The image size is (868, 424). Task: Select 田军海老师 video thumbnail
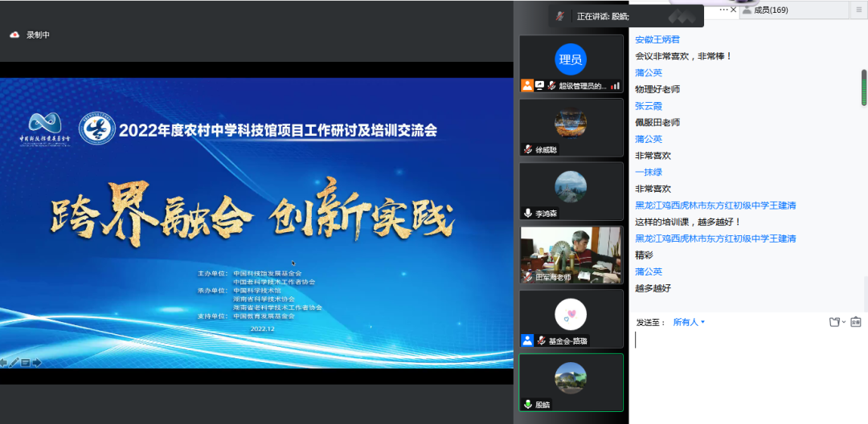point(571,255)
